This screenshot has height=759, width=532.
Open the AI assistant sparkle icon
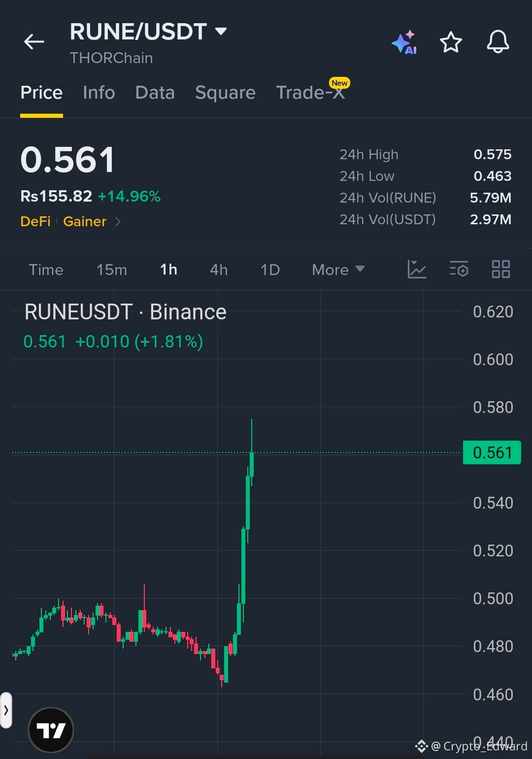[x=404, y=42]
